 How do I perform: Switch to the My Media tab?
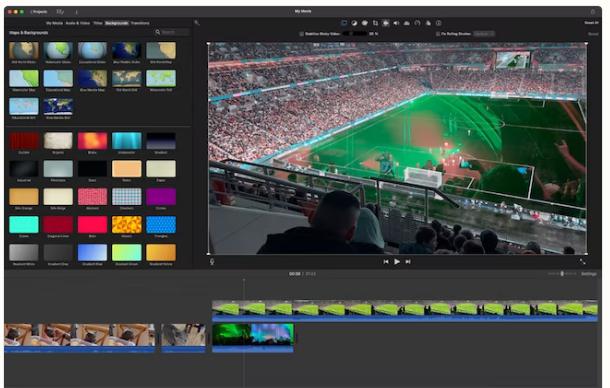pyautogui.click(x=54, y=23)
